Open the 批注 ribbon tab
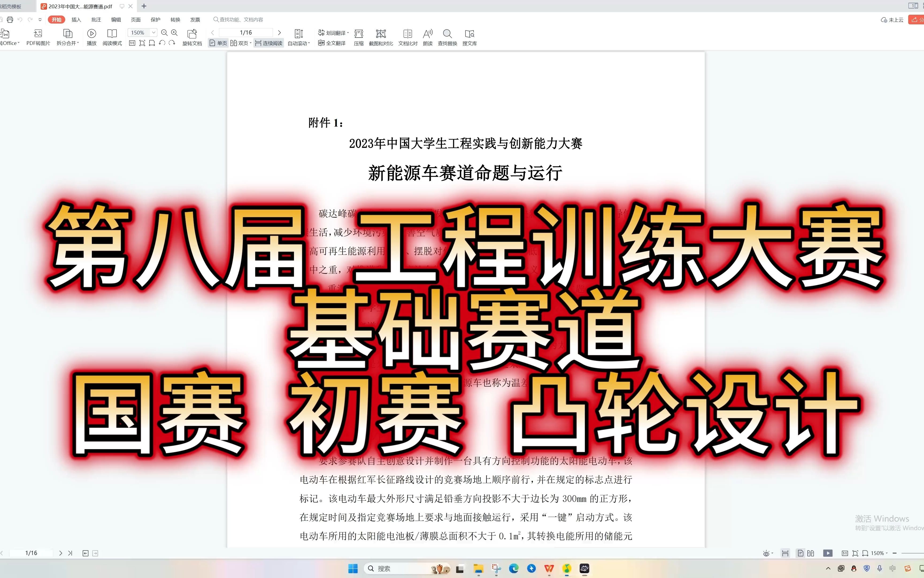This screenshot has height=578, width=924. [96, 20]
